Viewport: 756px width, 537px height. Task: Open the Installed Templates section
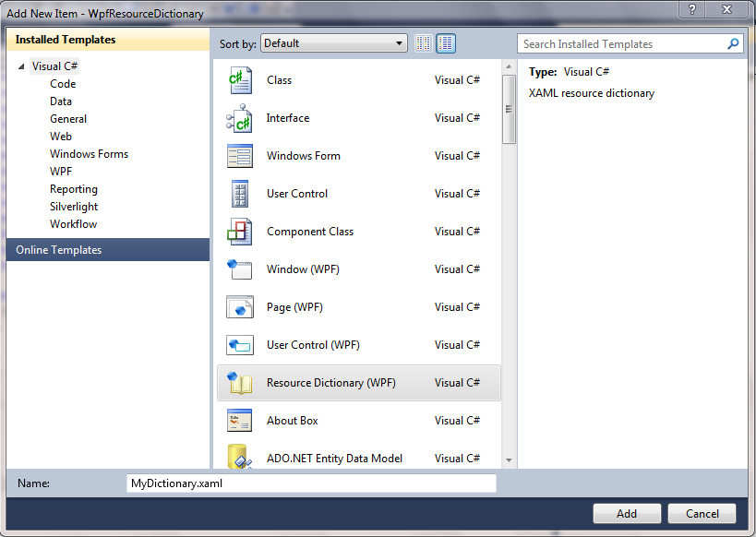click(x=108, y=40)
